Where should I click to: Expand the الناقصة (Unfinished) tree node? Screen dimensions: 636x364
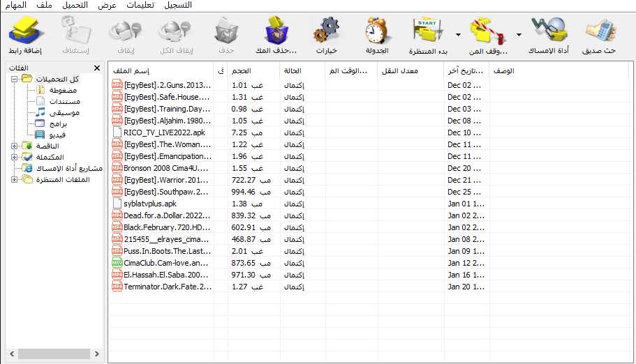coord(14,146)
